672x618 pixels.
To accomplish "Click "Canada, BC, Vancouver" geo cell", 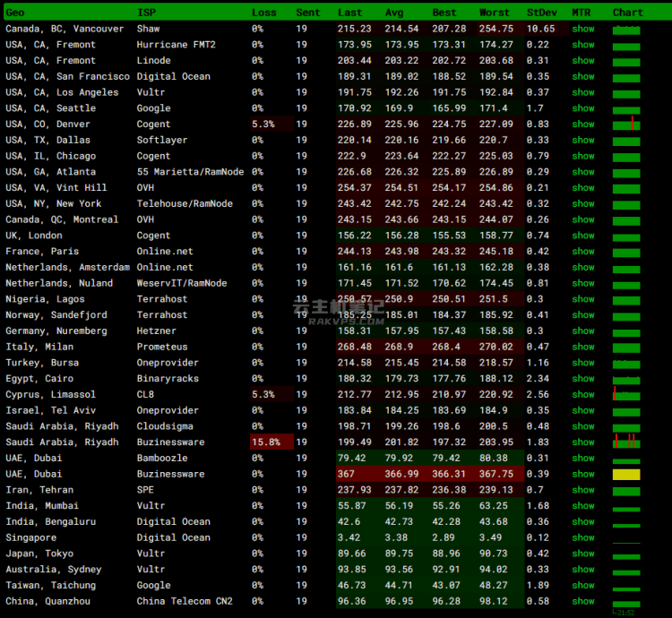I will [65, 29].
